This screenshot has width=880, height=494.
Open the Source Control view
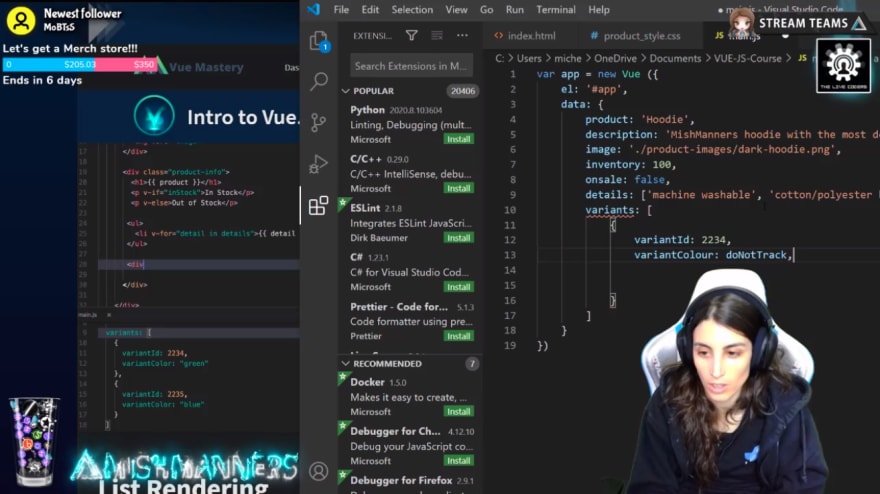pos(318,122)
